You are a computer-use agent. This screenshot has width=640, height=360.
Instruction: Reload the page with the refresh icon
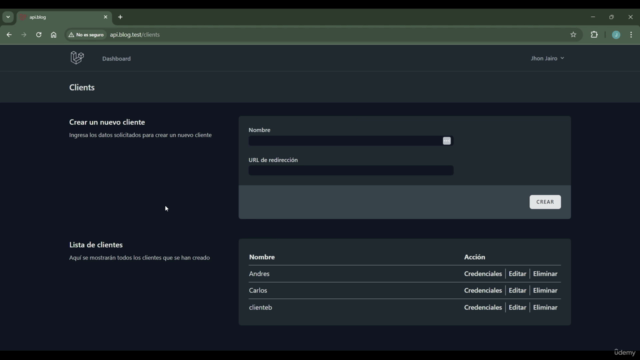pos(38,35)
